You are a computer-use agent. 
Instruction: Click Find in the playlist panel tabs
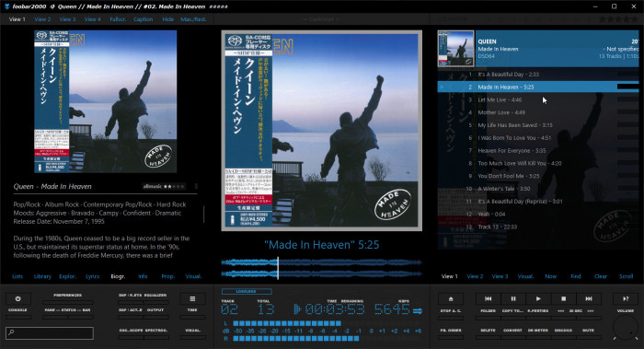(x=576, y=276)
